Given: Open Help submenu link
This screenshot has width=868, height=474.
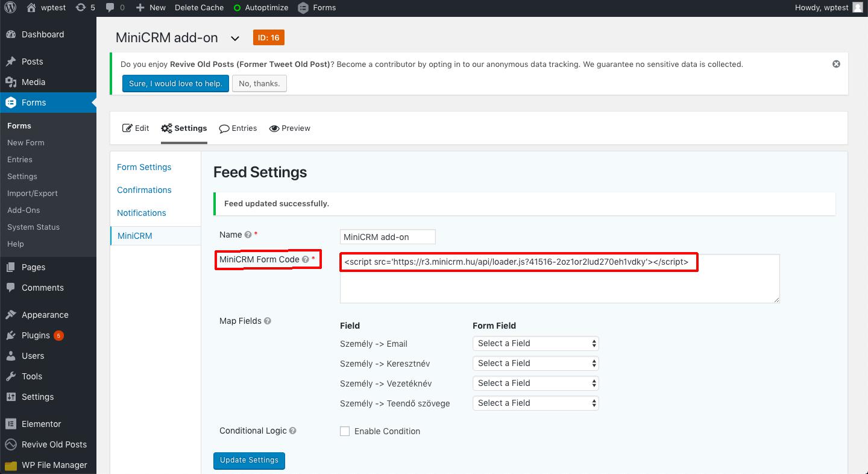Looking at the screenshot, I should pyautogui.click(x=16, y=244).
